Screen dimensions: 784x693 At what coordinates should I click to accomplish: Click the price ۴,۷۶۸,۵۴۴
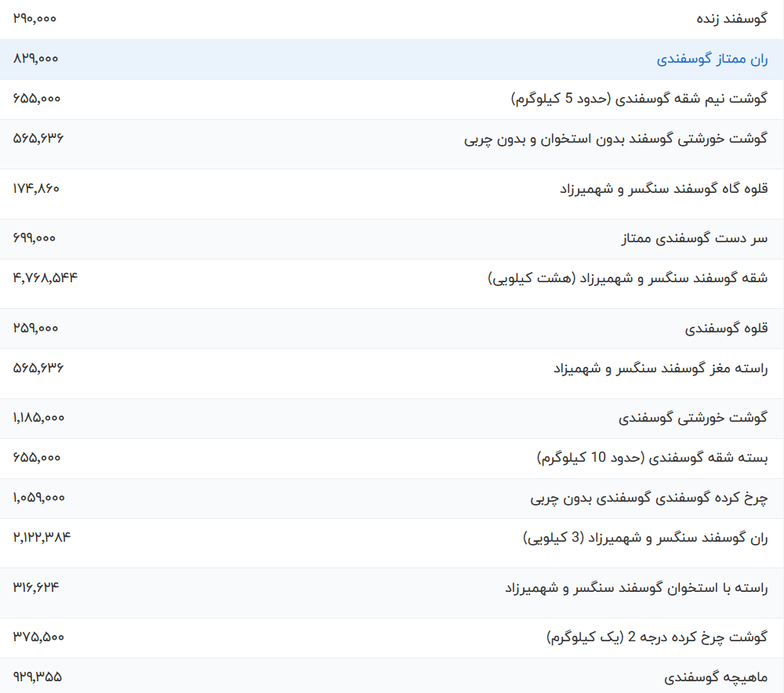click(x=45, y=278)
